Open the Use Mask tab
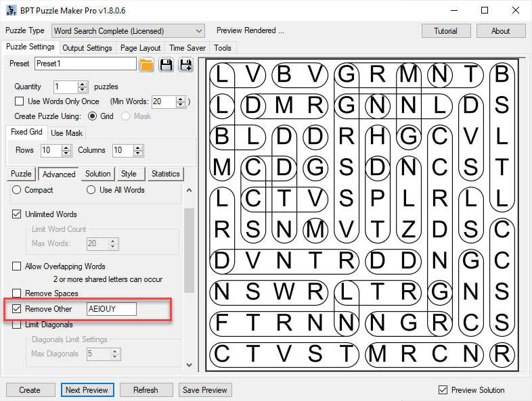The width and height of the screenshot is (532, 401). coord(67,133)
